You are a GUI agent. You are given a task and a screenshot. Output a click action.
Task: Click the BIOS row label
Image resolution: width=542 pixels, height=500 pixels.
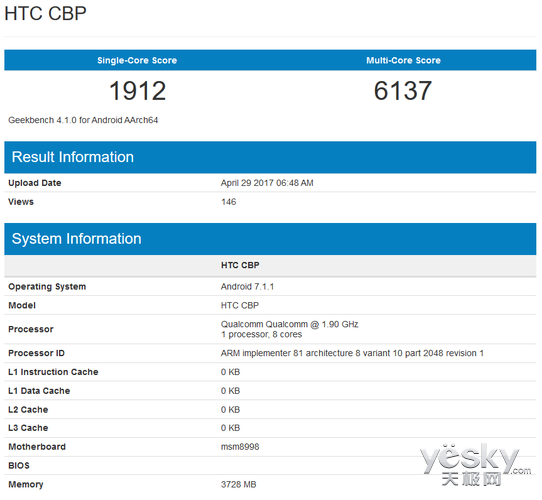19,466
